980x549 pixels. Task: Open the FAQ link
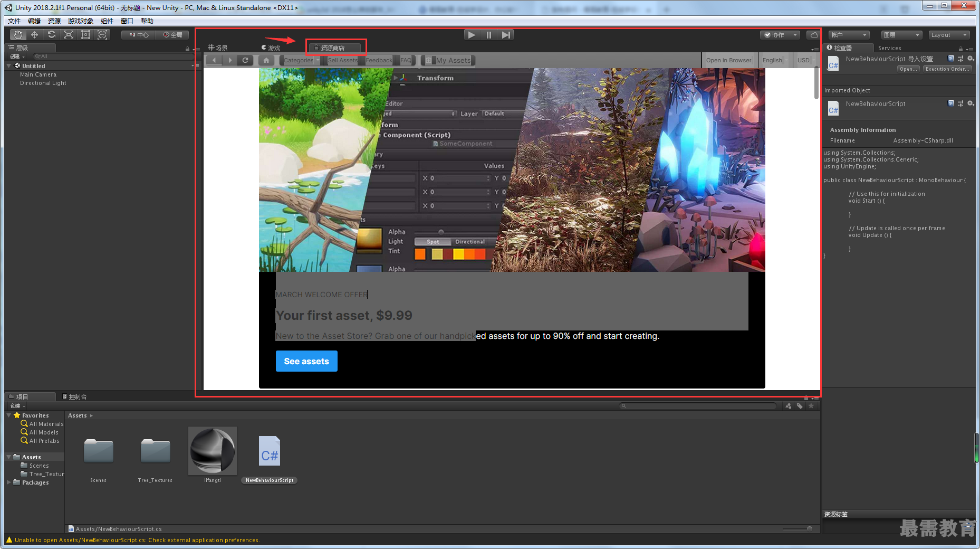click(406, 60)
